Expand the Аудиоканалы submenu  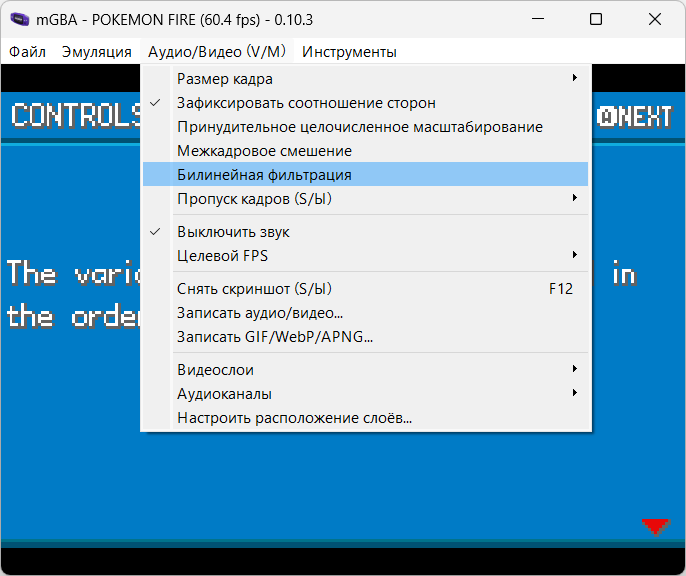(365, 394)
